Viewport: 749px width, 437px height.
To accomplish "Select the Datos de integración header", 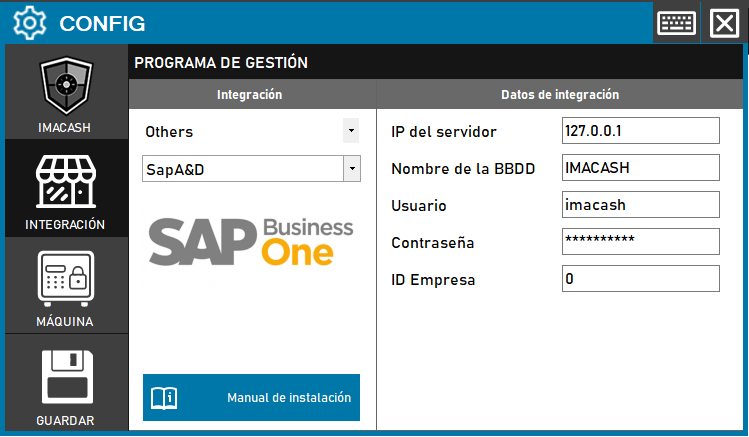I will 560,95.
